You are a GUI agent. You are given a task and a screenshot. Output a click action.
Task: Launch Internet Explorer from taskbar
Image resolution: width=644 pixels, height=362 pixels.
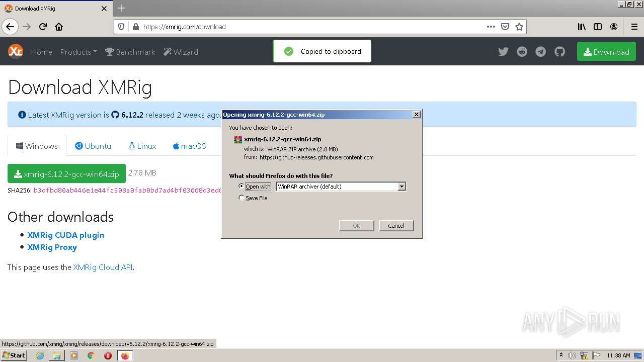click(40, 355)
